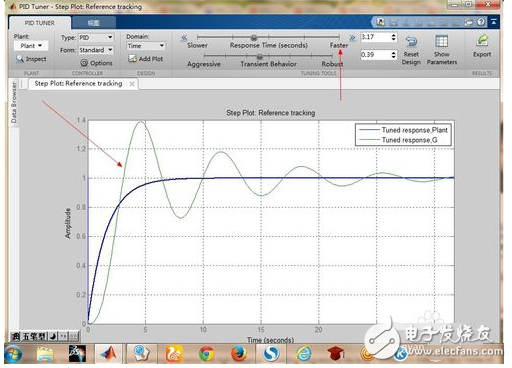This screenshot has height=368, width=512.
Task: Open the Show Parameters table icon
Action: [x=442, y=42]
